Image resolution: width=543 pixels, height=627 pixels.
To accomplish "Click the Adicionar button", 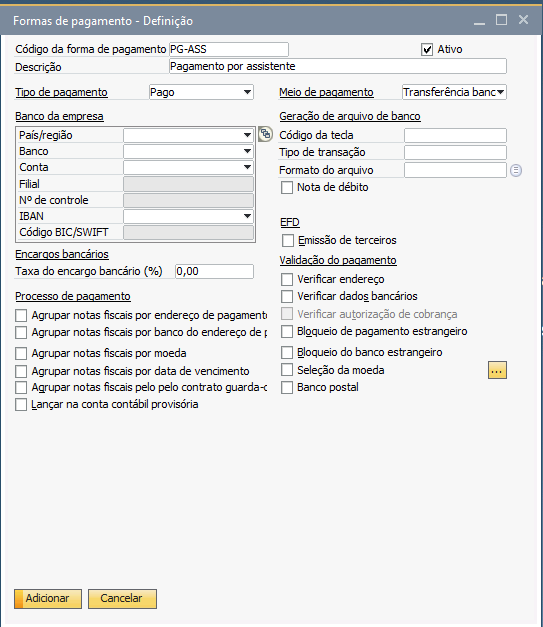I will click(48, 599).
